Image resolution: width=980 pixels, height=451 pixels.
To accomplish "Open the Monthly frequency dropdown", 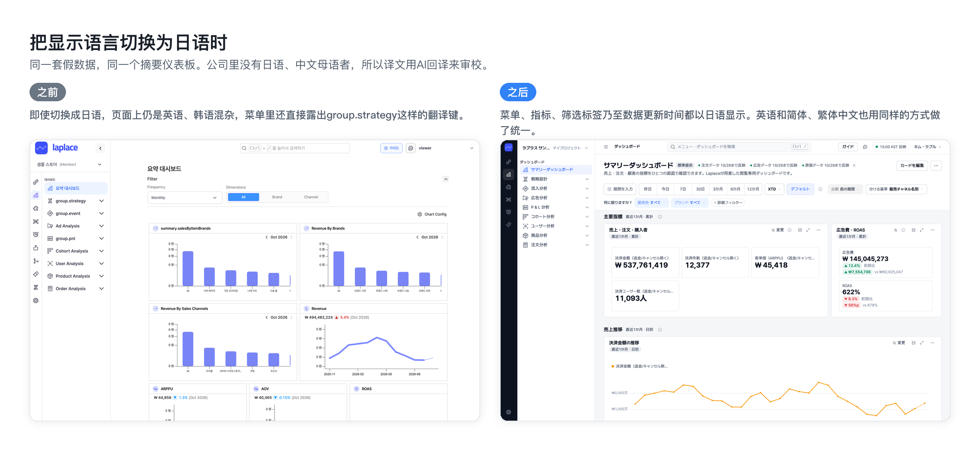I will (x=184, y=198).
